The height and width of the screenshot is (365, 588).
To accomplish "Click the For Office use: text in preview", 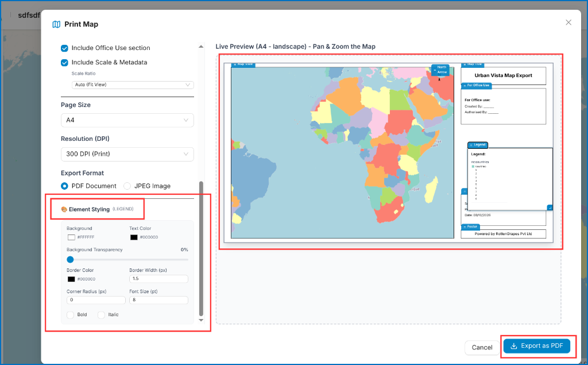I will point(477,100).
